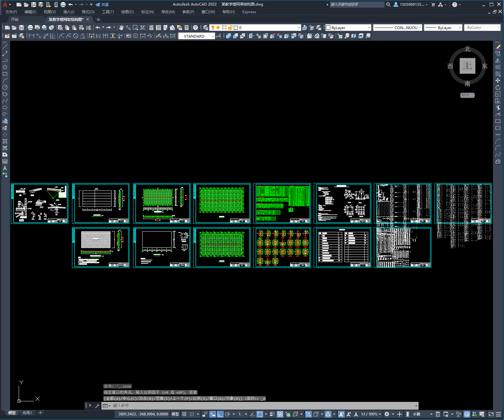Click the 模型 button in status bar
Image resolution: width=504 pixels, height=420 pixels.
(175, 414)
